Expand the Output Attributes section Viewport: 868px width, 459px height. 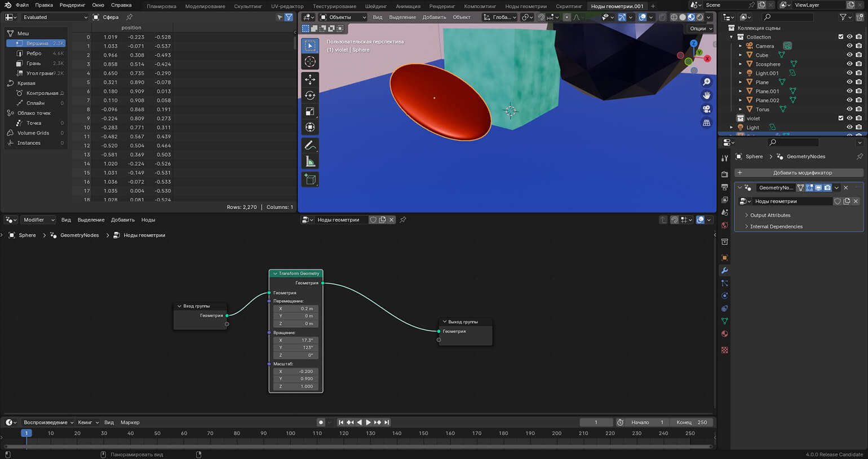(x=770, y=215)
